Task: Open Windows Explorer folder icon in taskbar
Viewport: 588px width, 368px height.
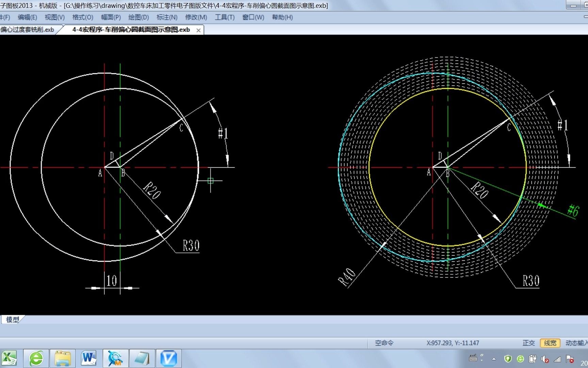Action: click(63, 358)
